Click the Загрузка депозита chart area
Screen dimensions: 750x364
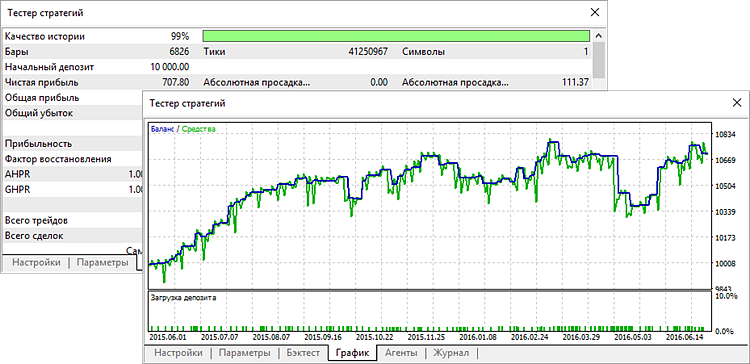429,311
